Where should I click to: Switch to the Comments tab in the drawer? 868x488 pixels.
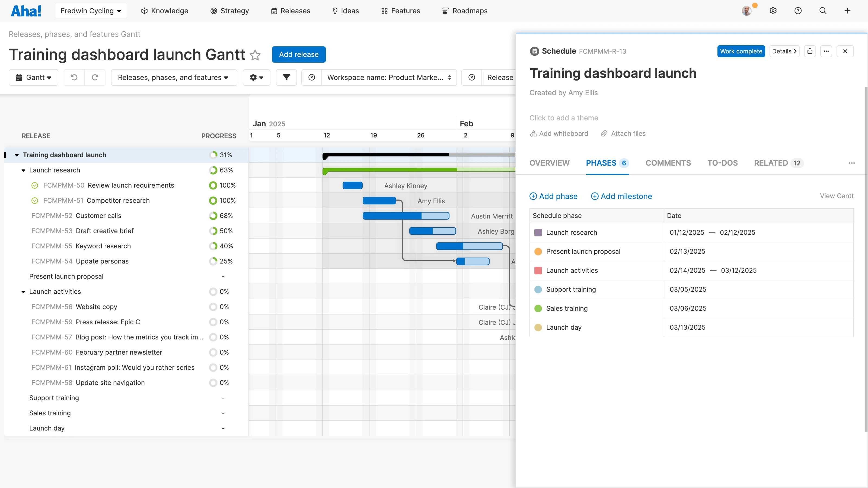click(x=668, y=163)
